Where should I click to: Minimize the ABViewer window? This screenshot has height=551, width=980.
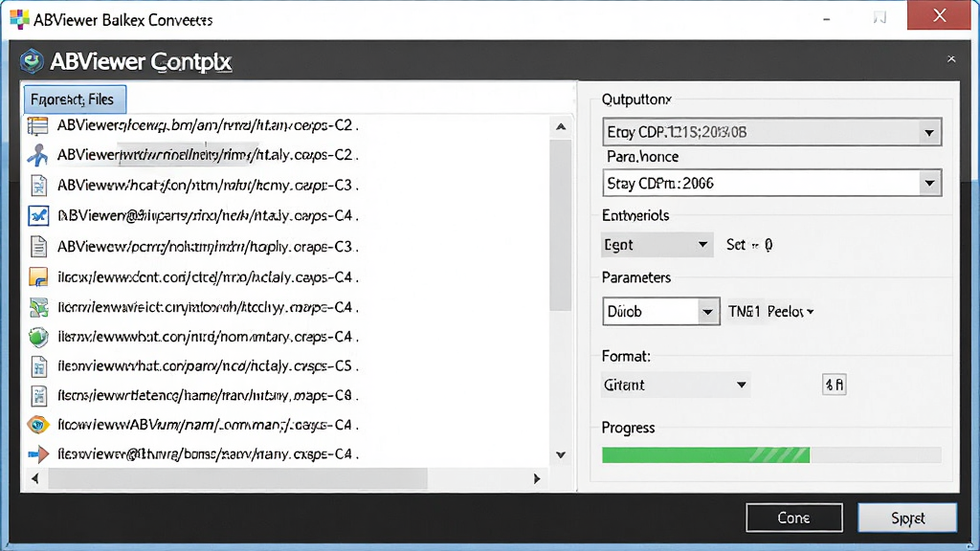point(826,19)
